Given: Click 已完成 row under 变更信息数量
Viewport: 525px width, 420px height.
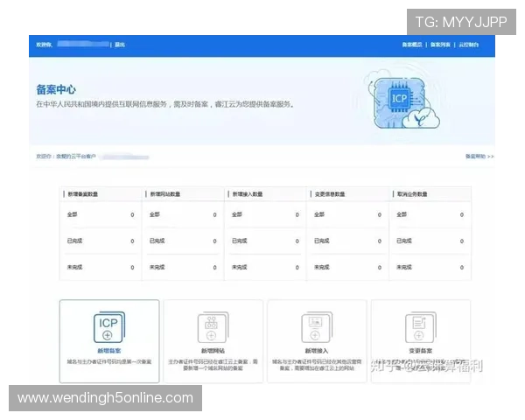Looking at the screenshot, I should click(348, 241).
